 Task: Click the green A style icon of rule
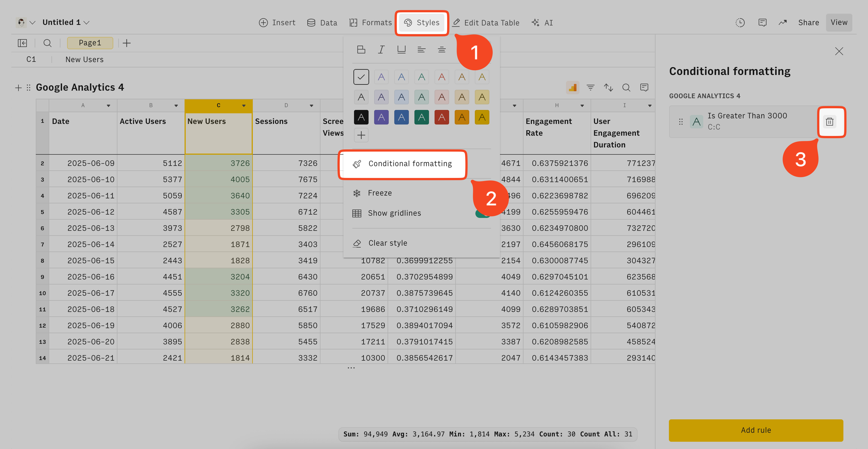pos(697,122)
